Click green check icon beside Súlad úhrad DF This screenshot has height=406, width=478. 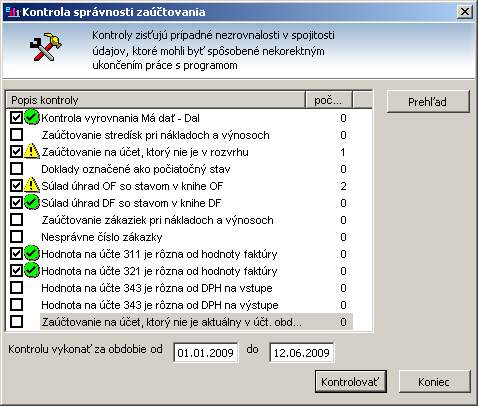(32, 202)
